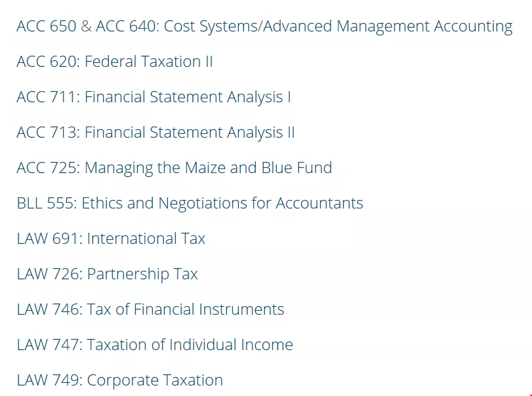Select ACC 713 Financial Statement Analysis II

pos(155,132)
